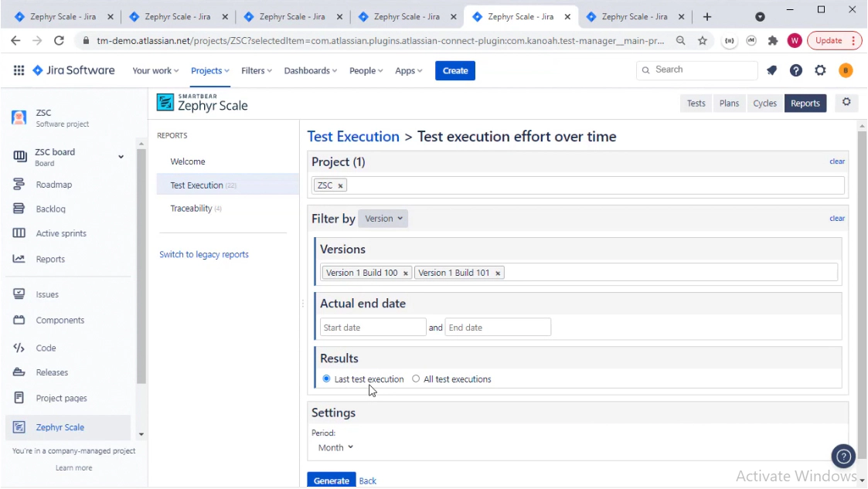The width and height of the screenshot is (868, 489).
Task: Open Jira notifications bell
Action: pyautogui.click(x=771, y=70)
